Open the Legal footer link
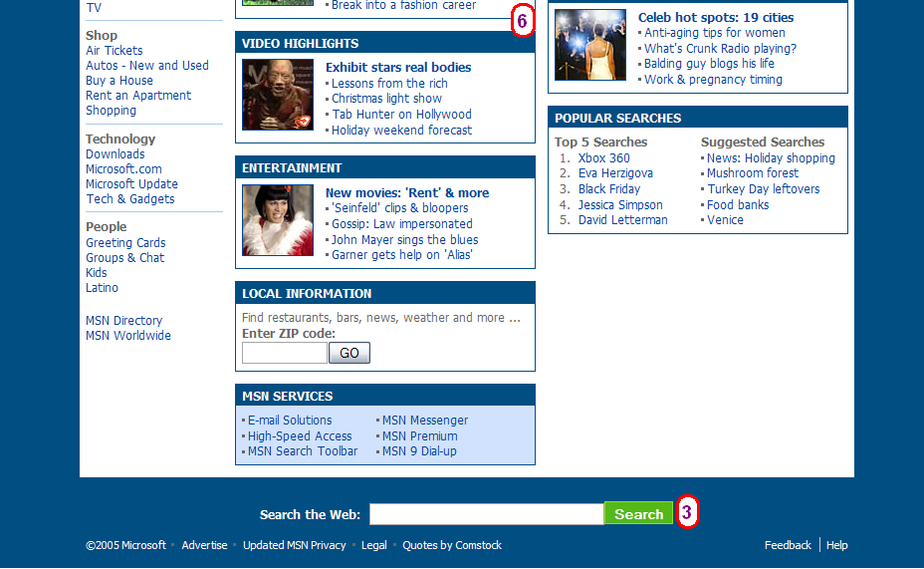Viewport: 924px width, 569px height. point(374,545)
